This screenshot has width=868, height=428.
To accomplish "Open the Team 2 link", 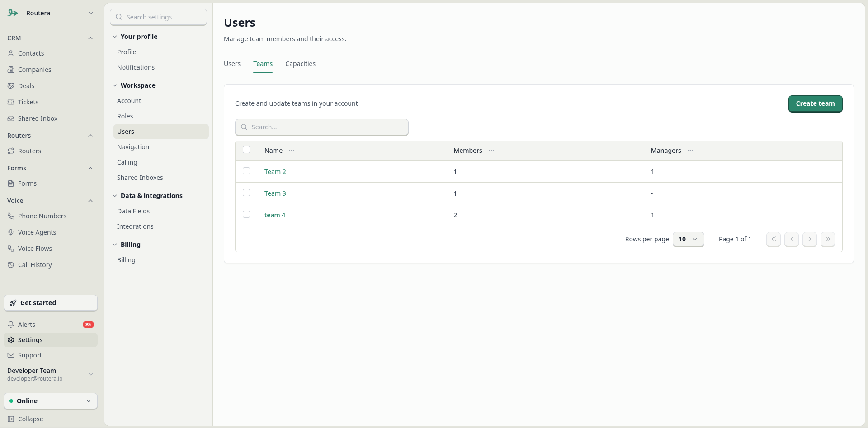I will [275, 172].
